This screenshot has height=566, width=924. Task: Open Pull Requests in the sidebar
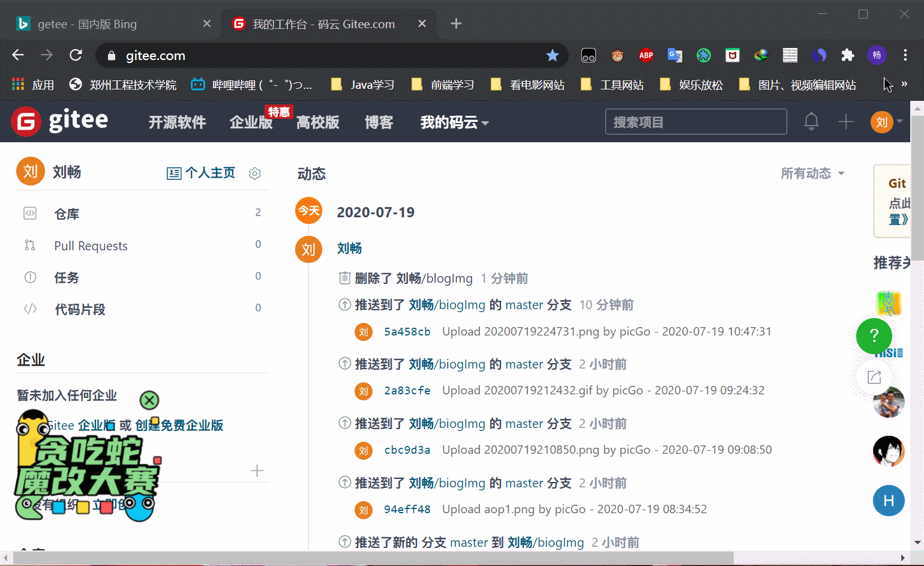(142, 245)
